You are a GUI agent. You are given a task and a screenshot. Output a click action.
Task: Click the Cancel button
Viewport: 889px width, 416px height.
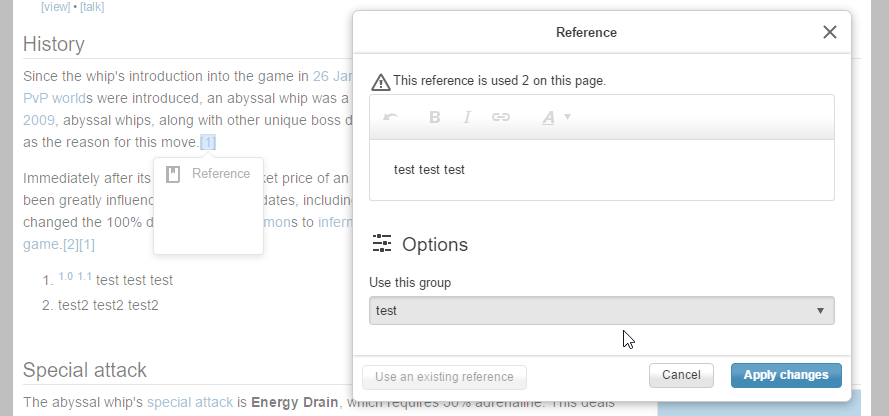(x=681, y=375)
